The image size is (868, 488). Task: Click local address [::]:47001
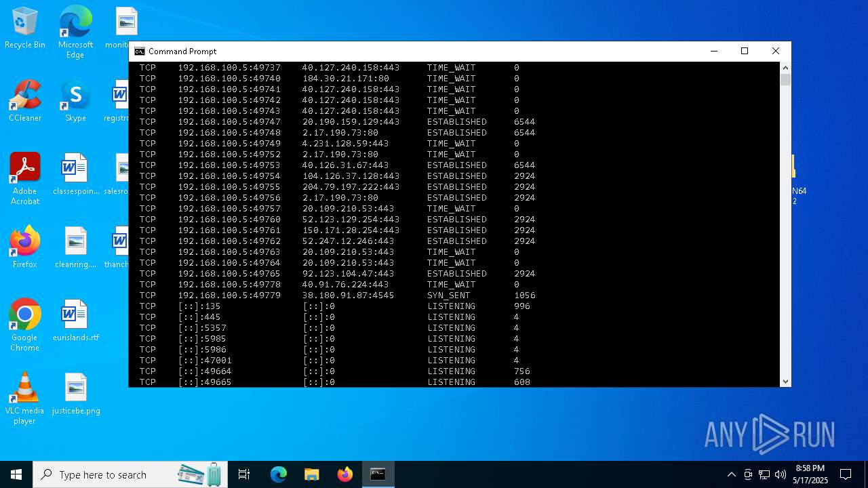[x=205, y=361]
